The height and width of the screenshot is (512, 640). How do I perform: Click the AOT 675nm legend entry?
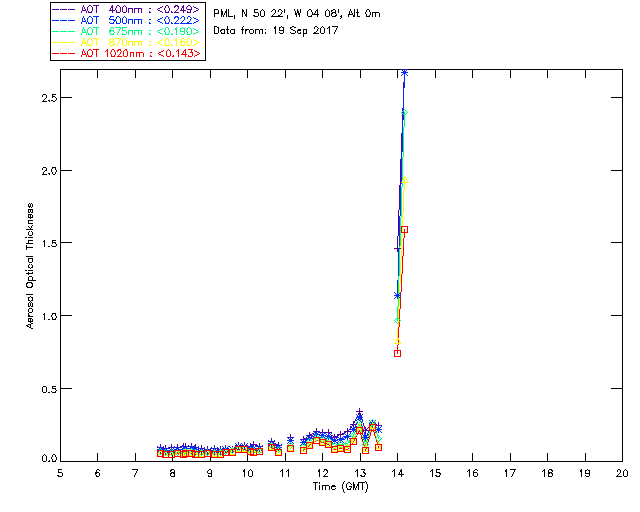pyautogui.click(x=127, y=31)
